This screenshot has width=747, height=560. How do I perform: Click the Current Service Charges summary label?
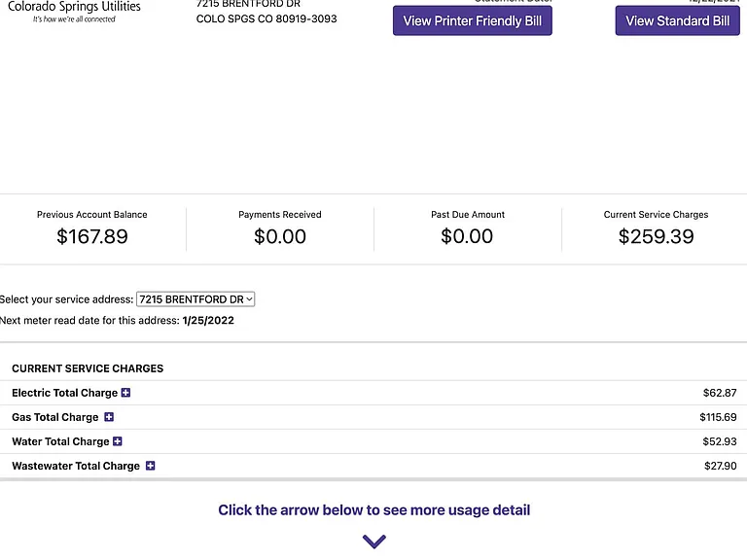click(x=656, y=215)
